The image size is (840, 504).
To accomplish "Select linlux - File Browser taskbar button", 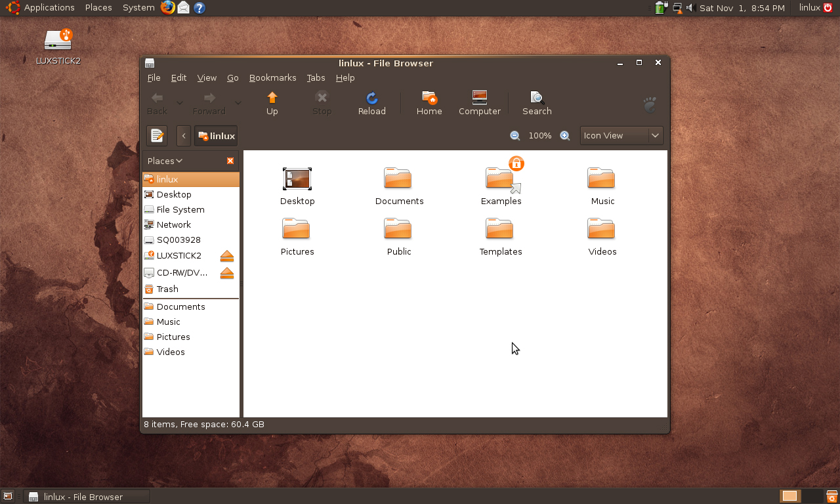I will pos(87,497).
